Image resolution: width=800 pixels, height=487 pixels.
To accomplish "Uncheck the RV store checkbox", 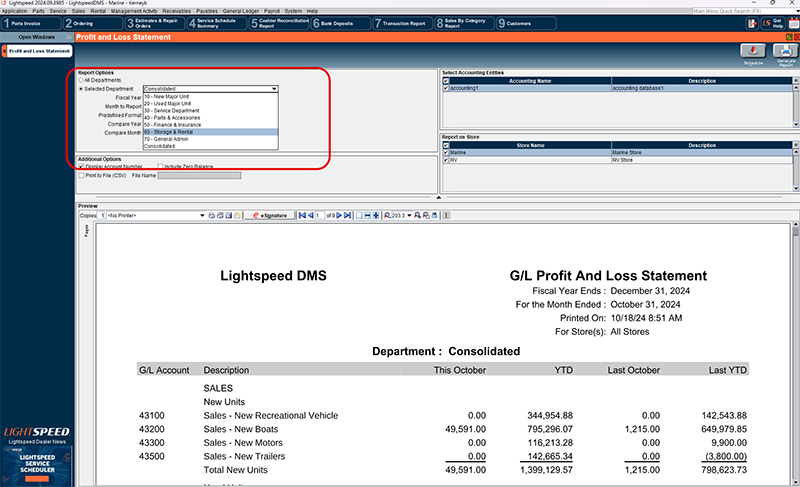I will 446,160.
